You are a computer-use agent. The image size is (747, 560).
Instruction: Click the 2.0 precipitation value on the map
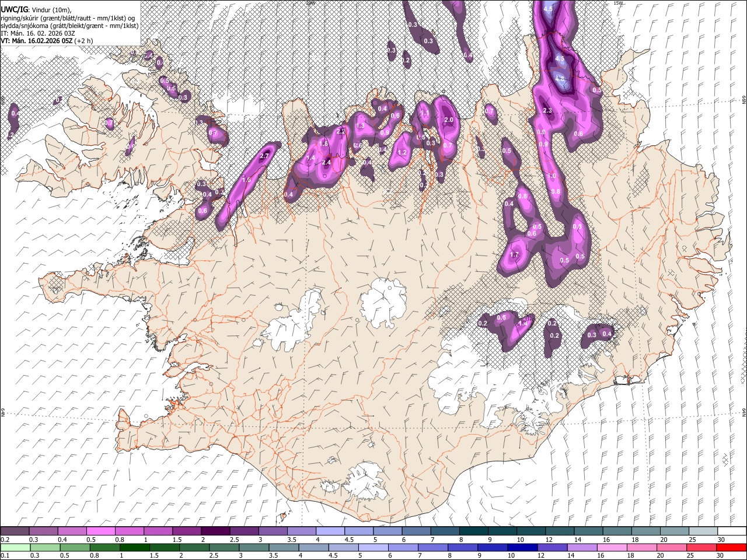pos(449,120)
